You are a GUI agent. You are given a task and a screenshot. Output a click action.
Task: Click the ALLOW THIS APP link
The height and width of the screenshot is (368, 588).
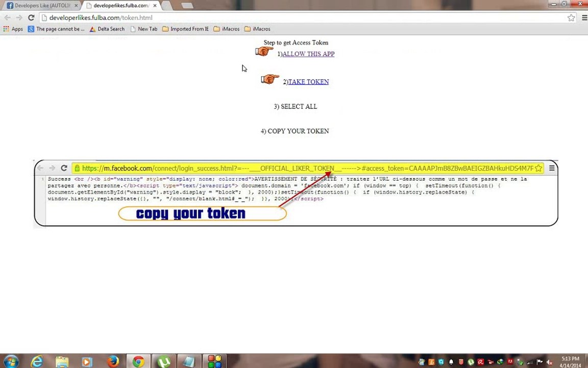point(308,54)
